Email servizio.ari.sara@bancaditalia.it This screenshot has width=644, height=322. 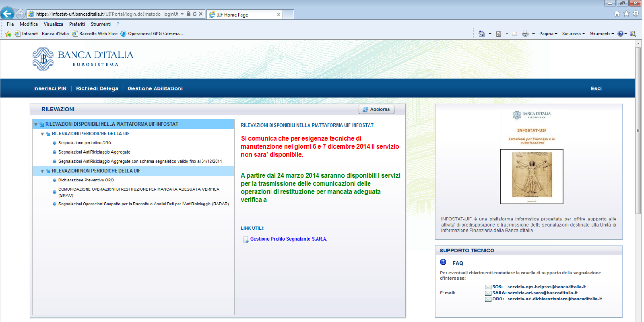[x=543, y=293]
